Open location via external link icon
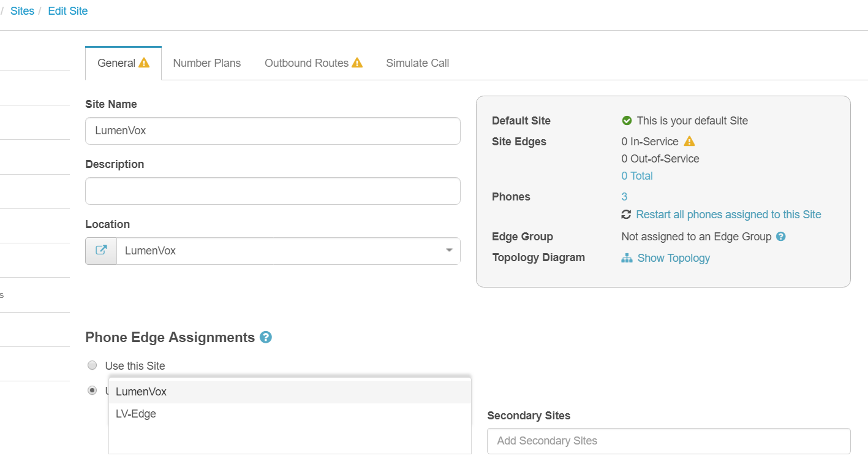The image size is (868, 469). point(101,251)
